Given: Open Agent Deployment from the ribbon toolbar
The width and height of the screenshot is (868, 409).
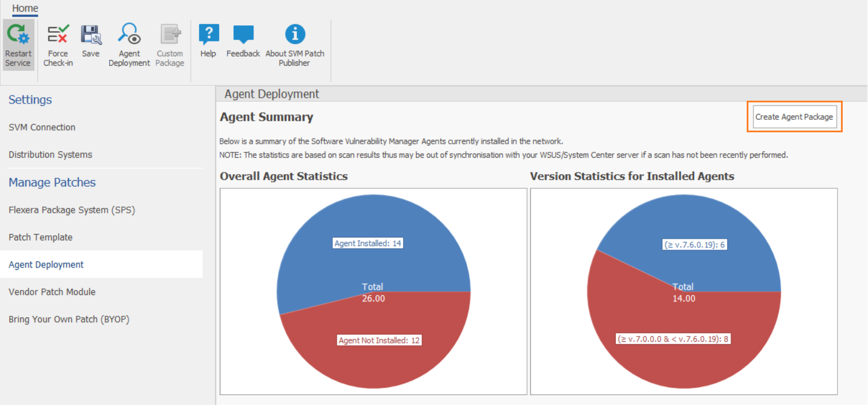Looking at the screenshot, I should (x=129, y=36).
